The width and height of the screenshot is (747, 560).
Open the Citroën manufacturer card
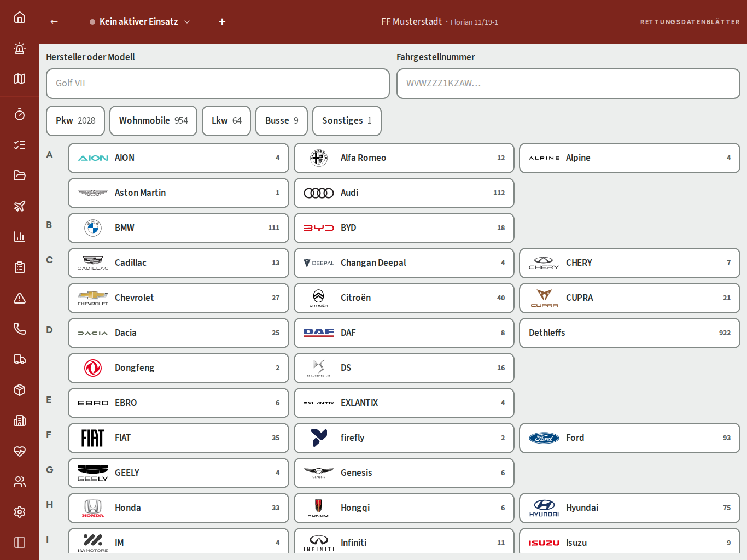404,298
